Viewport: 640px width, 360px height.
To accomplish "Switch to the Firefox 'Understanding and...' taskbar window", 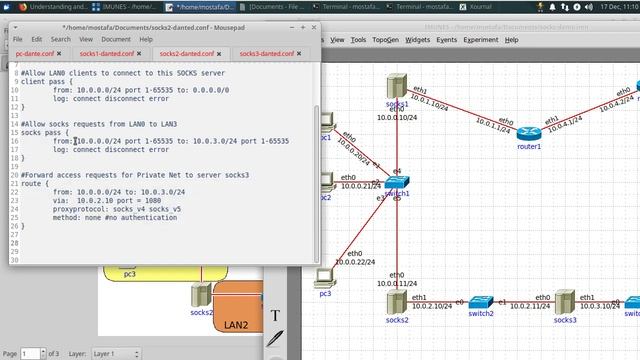I will (x=52, y=7).
